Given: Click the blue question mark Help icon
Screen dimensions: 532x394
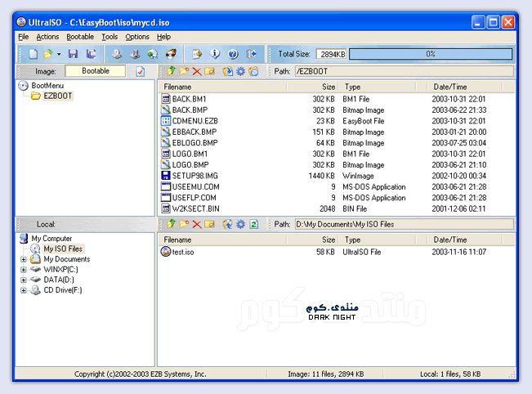Looking at the screenshot, I should click(x=233, y=54).
